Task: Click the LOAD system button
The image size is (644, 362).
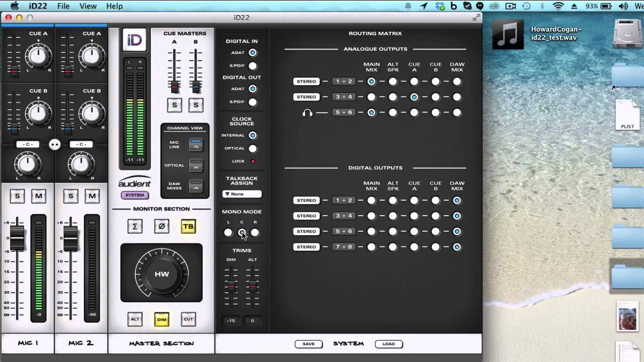Action: 388,344
